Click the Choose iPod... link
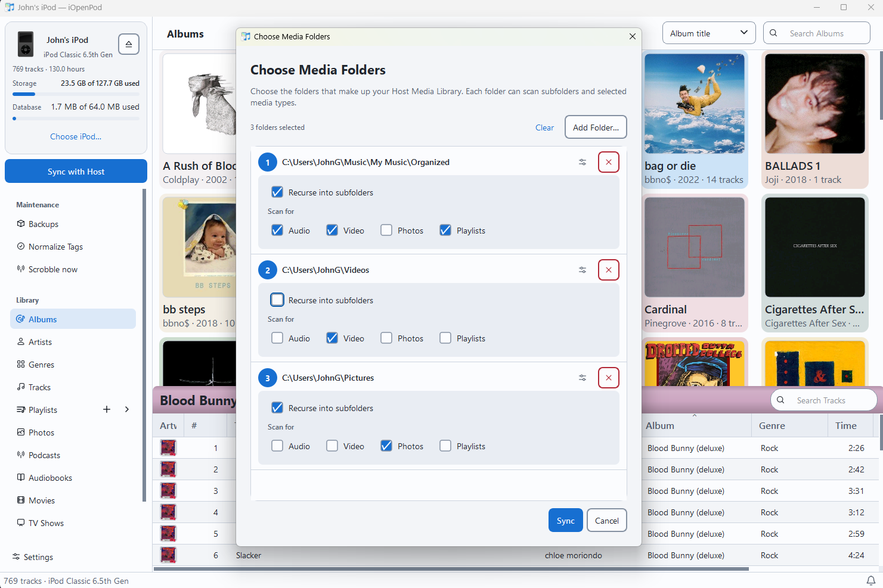Image resolution: width=883 pixels, height=588 pixels. point(76,136)
